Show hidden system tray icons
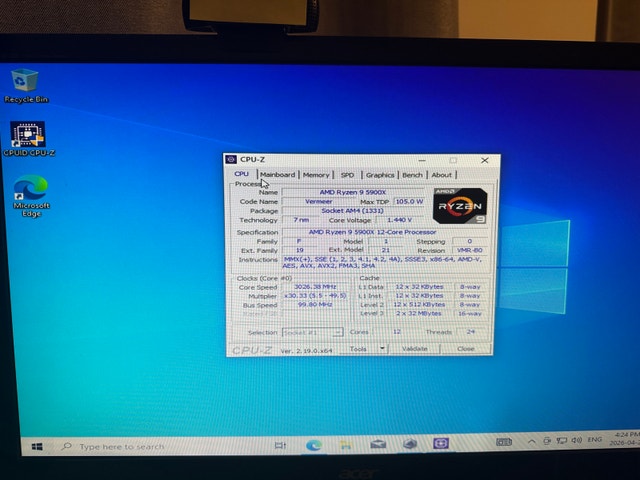The image size is (640, 480). [x=531, y=441]
